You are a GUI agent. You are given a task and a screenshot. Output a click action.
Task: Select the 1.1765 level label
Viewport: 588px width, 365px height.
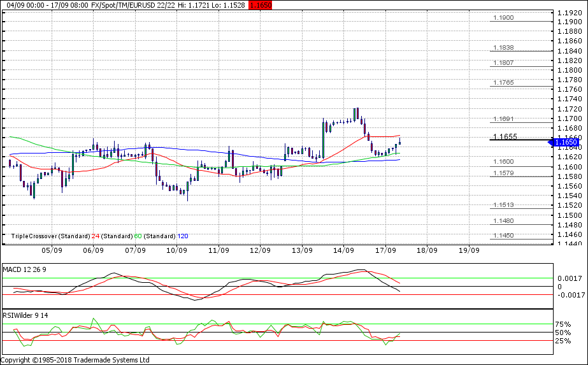pyautogui.click(x=504, y=83)
